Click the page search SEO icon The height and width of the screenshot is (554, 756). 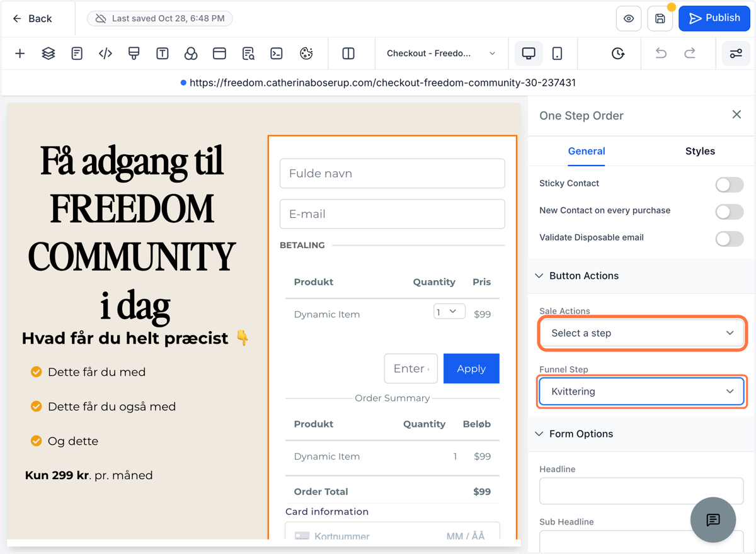(248, 54)
